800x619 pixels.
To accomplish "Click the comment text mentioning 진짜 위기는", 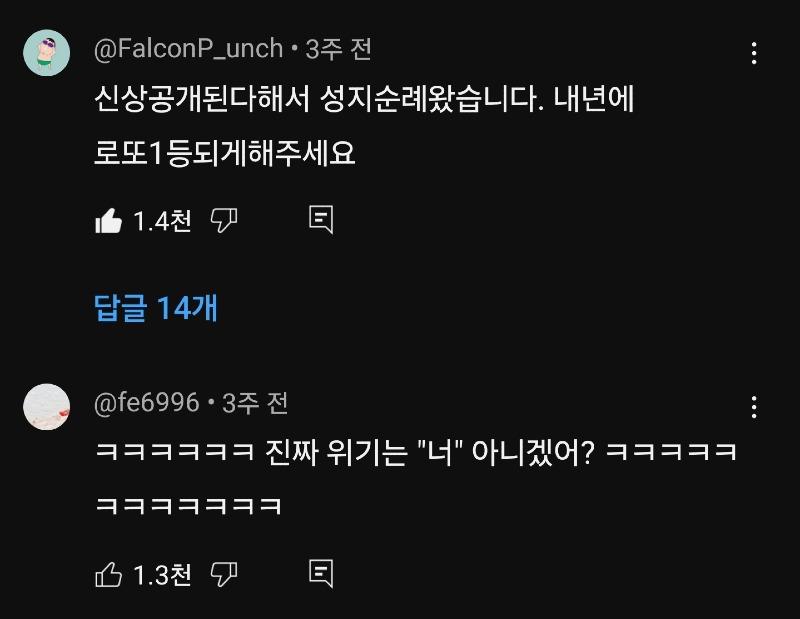I will [415, 452].
